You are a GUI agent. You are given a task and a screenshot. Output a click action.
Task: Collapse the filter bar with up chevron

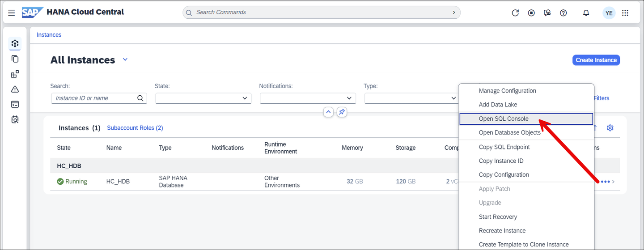point(328,112)
